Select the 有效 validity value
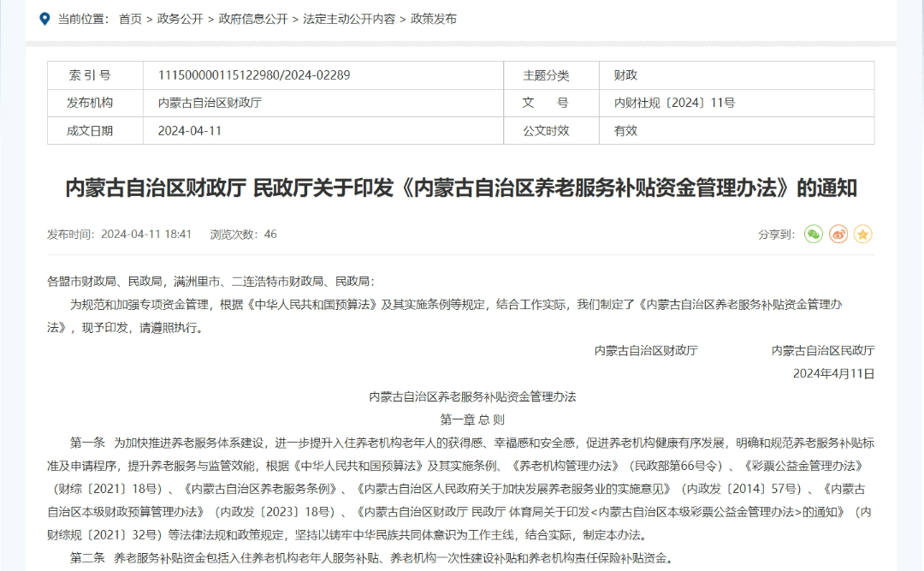924x571 pixels. click(625, 131)
